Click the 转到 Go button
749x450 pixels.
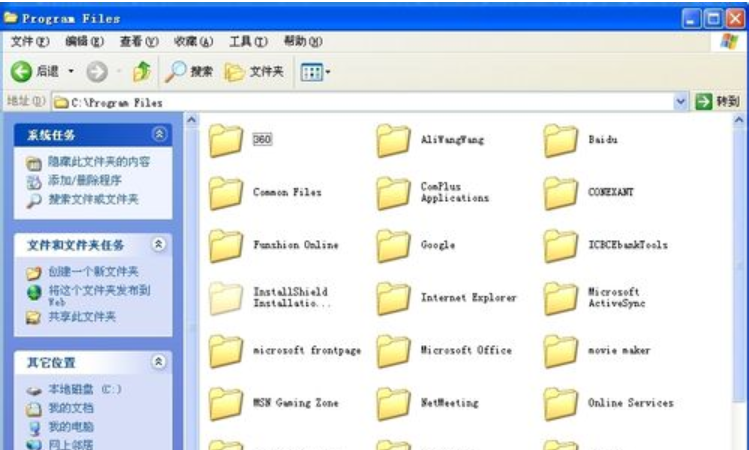point(718,102)
